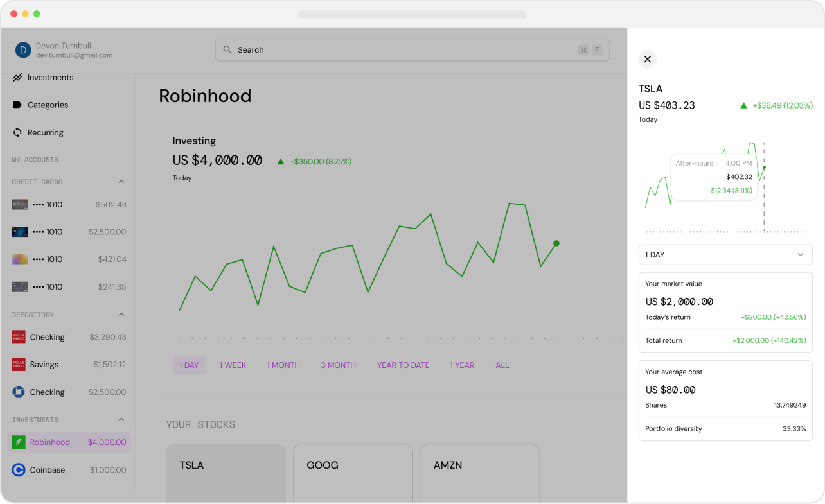Viewport: 825px width, 504px height.
Task: Click the After-hours $402.32 tooltip price
Action: pyautogui.click(x=739, y=177)
